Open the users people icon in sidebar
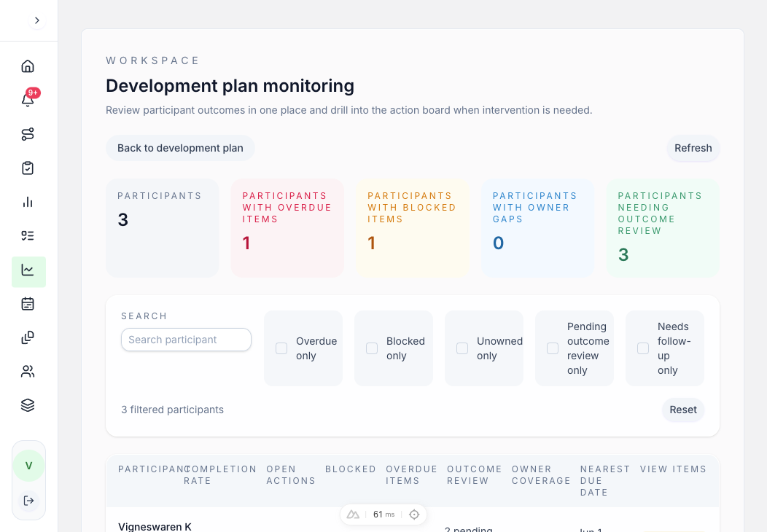Image resolution: width=767 pixels, height=532 pixels. coord(28,372)
